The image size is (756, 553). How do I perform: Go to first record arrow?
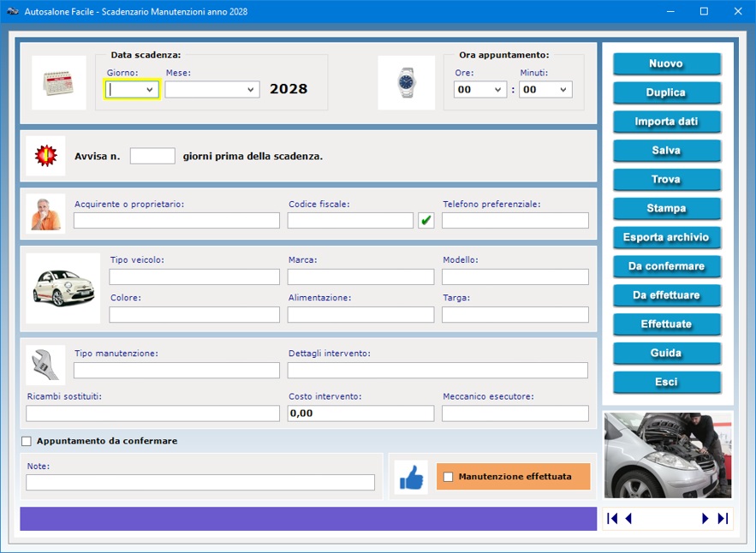(612, 518)
